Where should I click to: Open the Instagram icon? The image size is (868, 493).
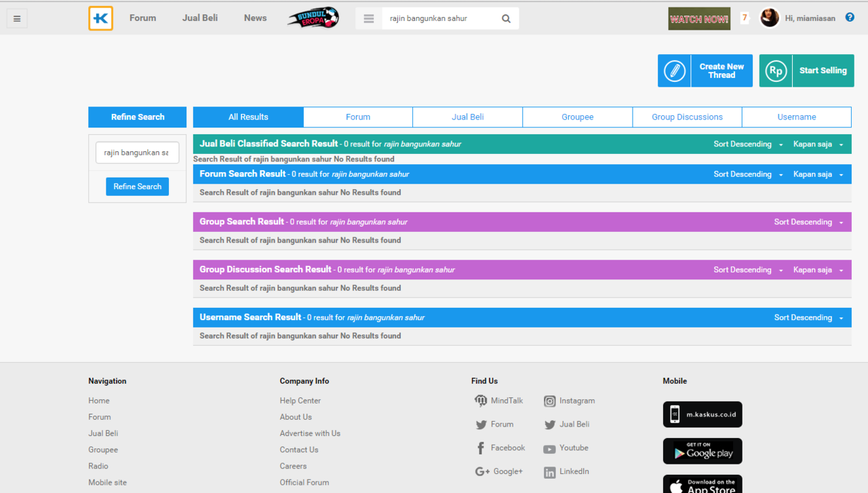[550, 401]
